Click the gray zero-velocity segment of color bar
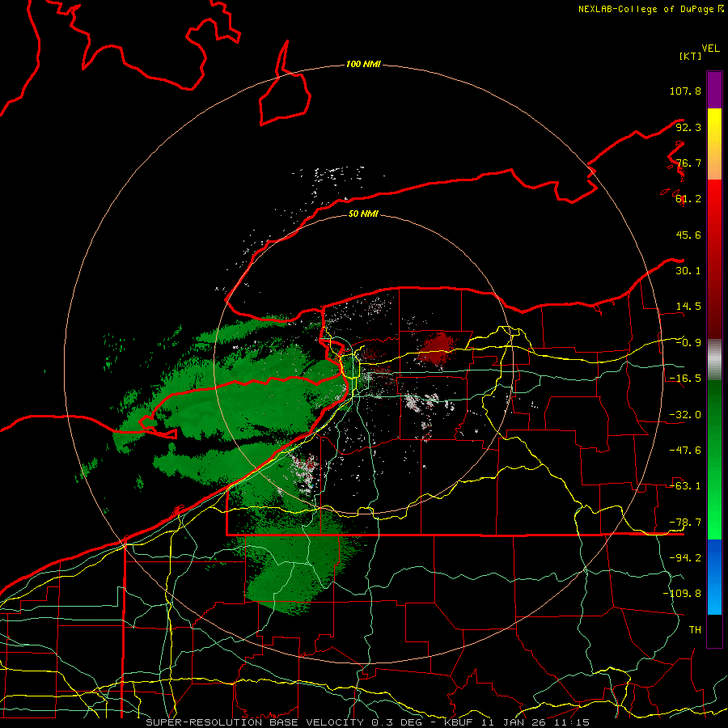Image resolution: width=728 pixels, height=728 pixels. pyautogui.click(x=714, y=360)
